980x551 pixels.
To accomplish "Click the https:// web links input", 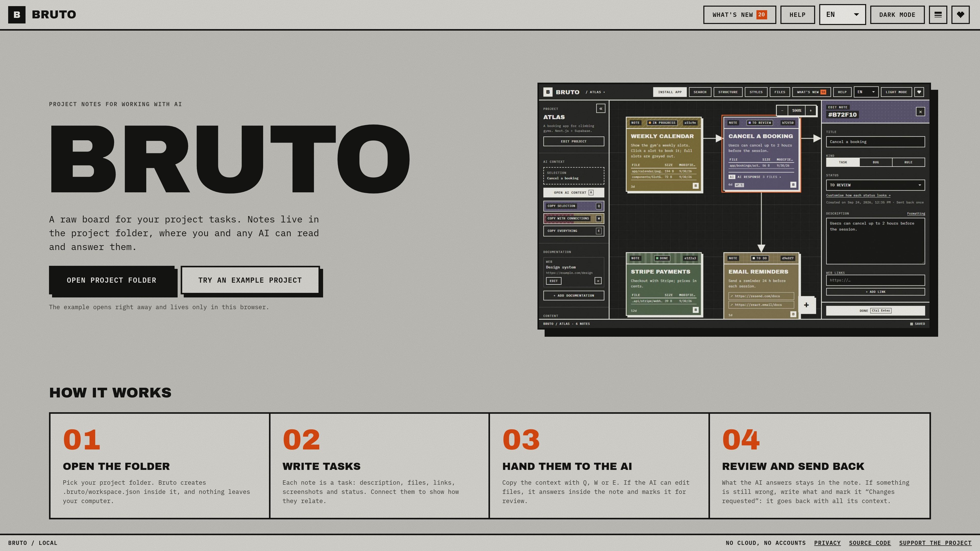I will click(x=875, y=280).
